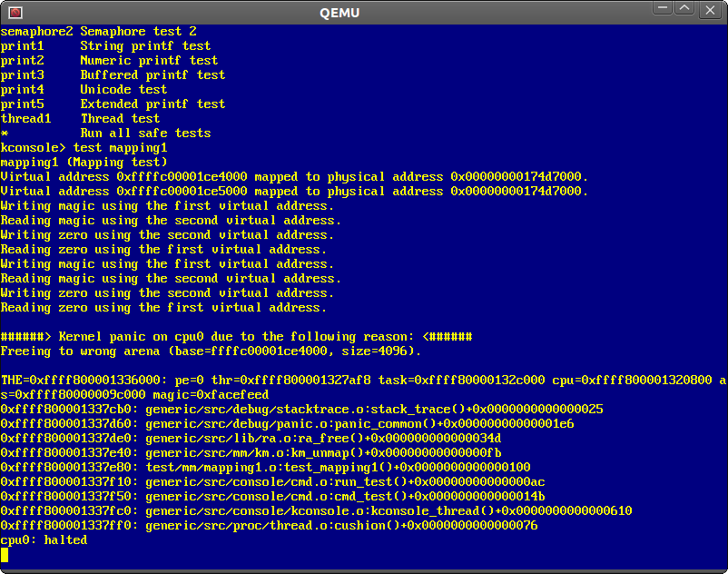
Task: Click the kconsole_thread() stack frame line
Action: (316, 511)
